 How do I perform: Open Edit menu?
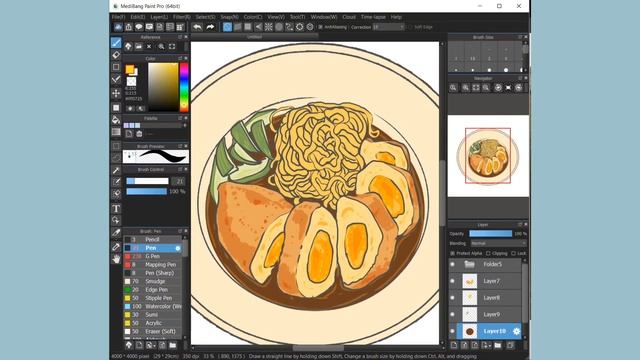point(138,17)
